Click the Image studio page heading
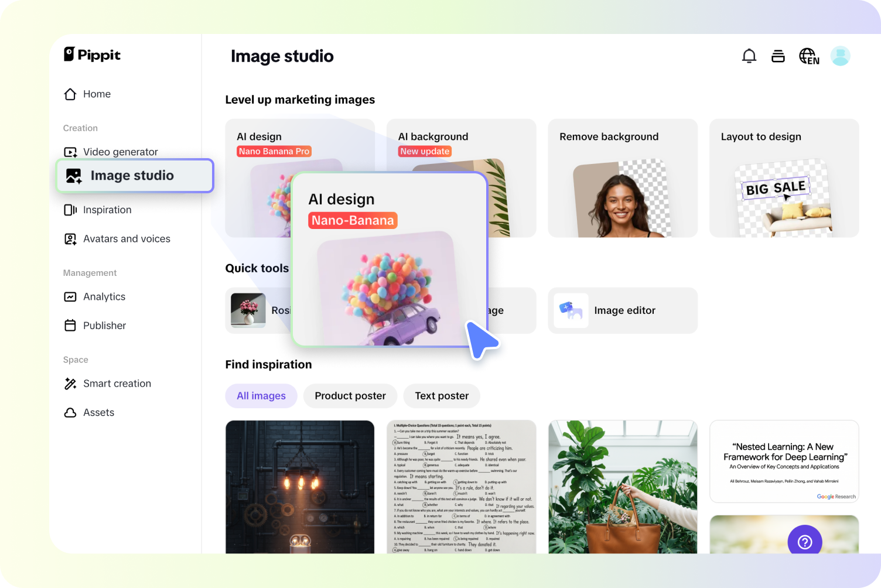881x588 pixels. click(x=282, y=56)
